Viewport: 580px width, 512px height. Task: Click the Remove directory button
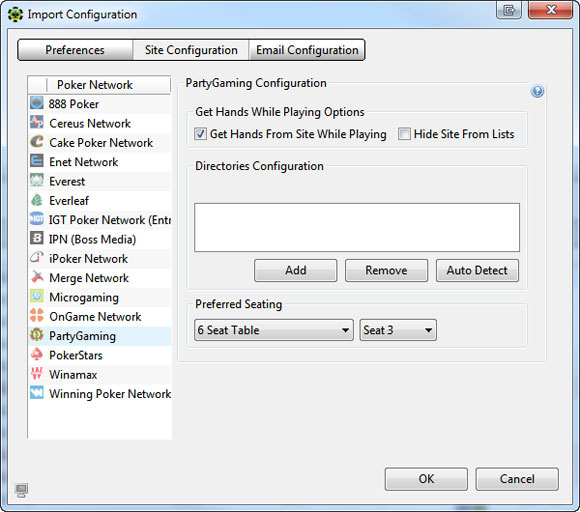(x=387, y=270)
